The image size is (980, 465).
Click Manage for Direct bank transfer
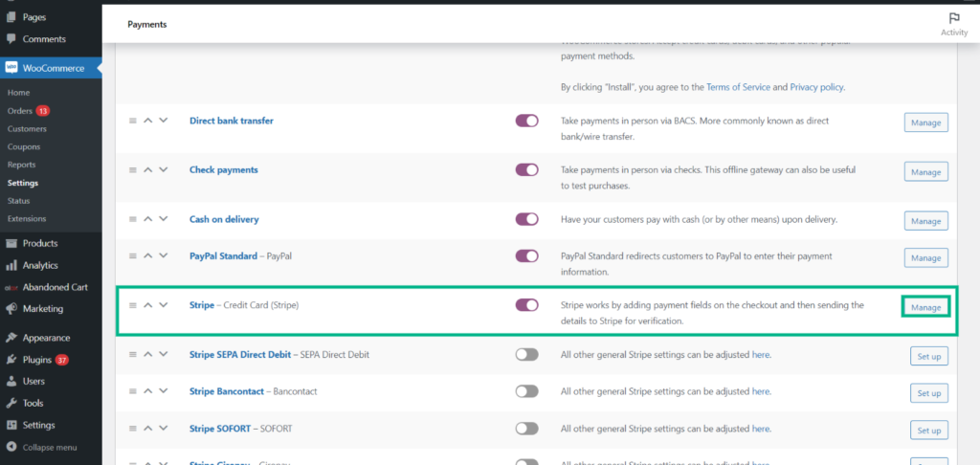[925, 122]
